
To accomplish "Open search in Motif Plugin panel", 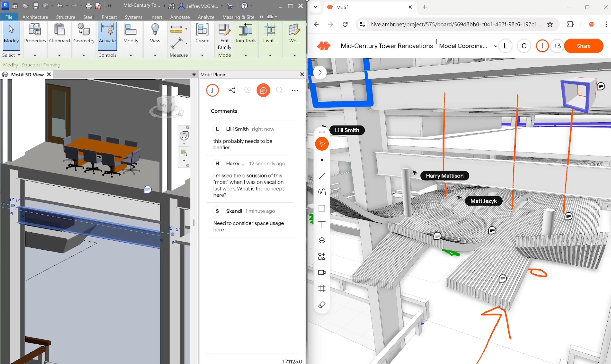I will pos(279,90).
